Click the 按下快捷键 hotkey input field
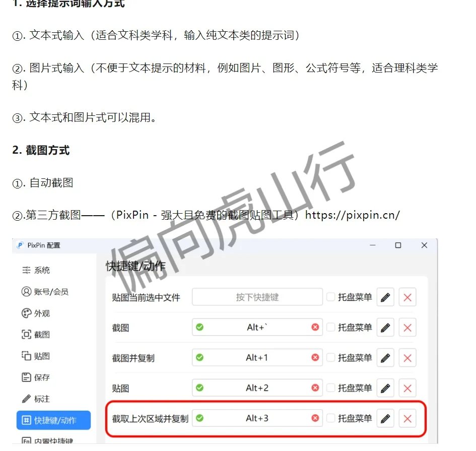The image size is (476, 451). point(257,297)
